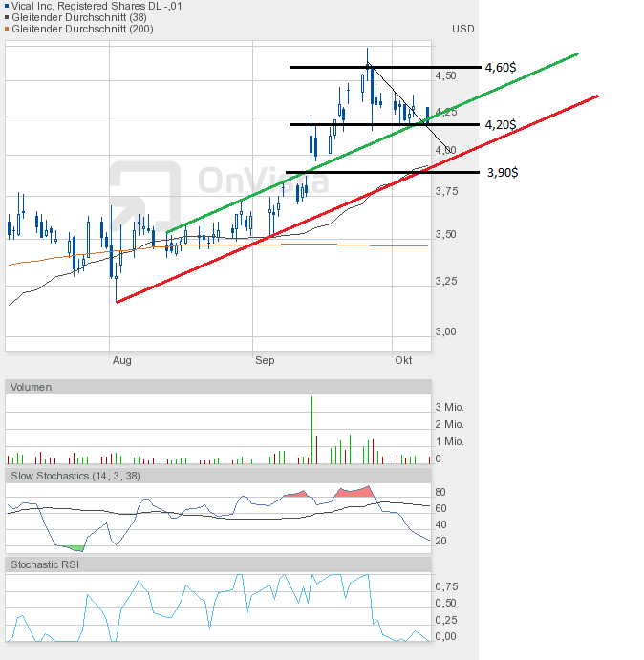
Task: Click the Aug label on time axis
Action: click(x=121, y=360)
